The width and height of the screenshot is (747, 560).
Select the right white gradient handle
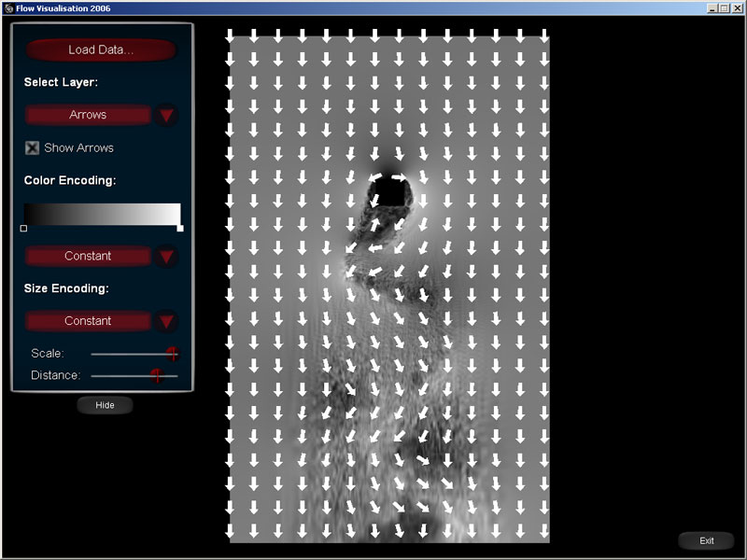pos(180,229)
